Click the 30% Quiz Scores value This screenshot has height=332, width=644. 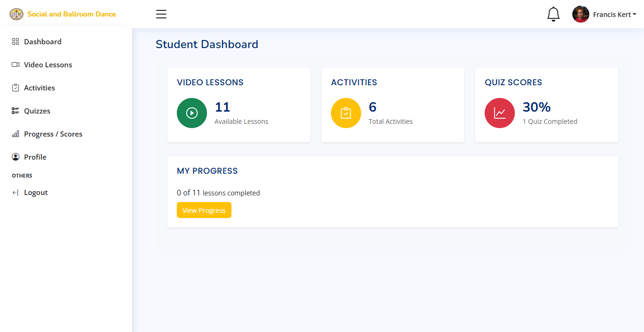537,107
